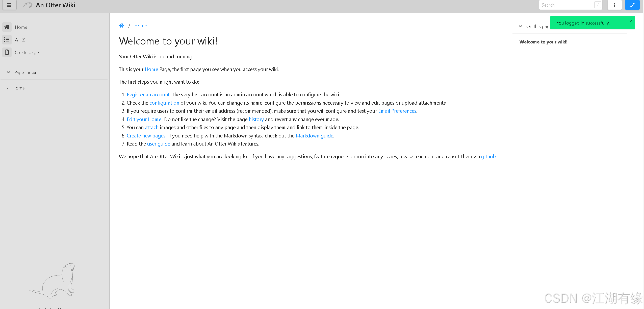The image size is (644, 309).
Task: Jump to Welcome to your wiki! heading link
Action: [x=543, y=42]
